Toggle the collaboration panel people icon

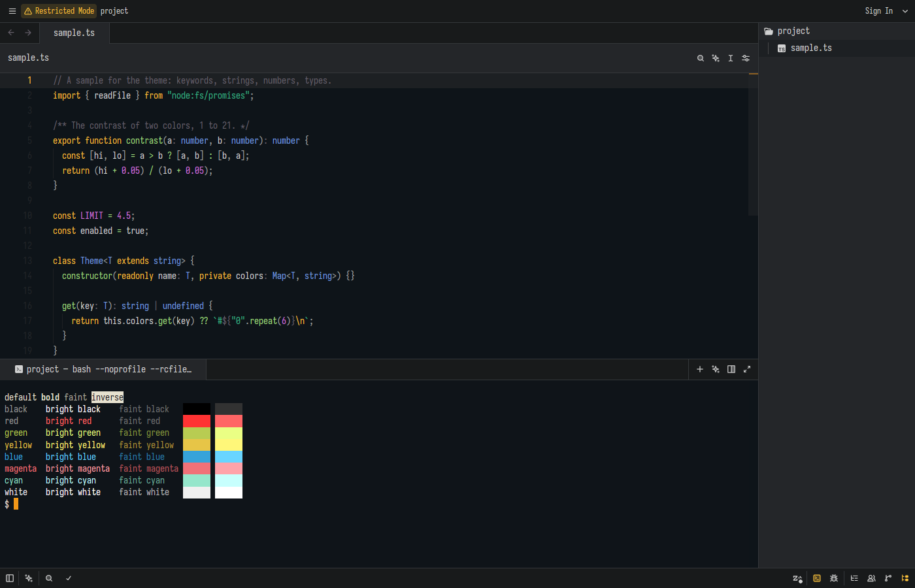(x=871, y=578)
